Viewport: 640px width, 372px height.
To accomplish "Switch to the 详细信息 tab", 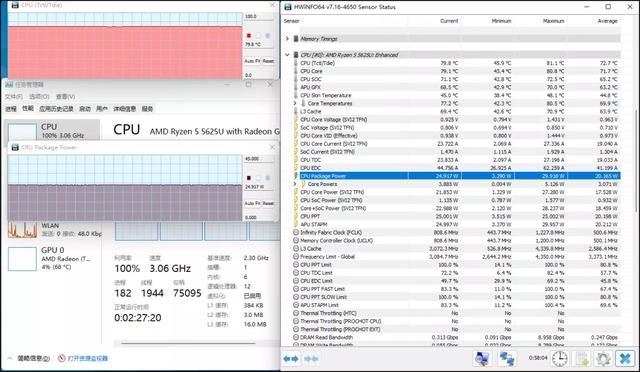I will [x=124, y=109].
